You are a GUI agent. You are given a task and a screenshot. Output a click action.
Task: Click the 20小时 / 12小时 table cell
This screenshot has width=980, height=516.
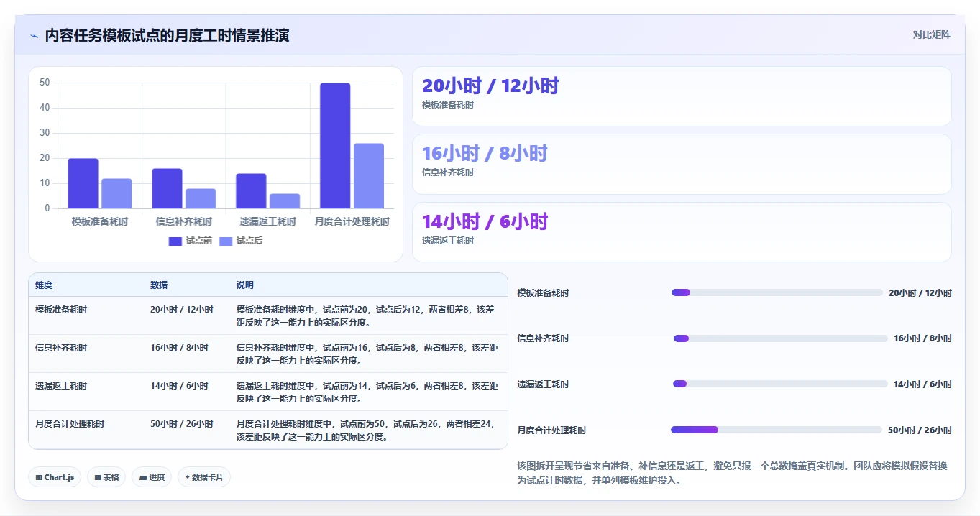[x=182, y=310]
